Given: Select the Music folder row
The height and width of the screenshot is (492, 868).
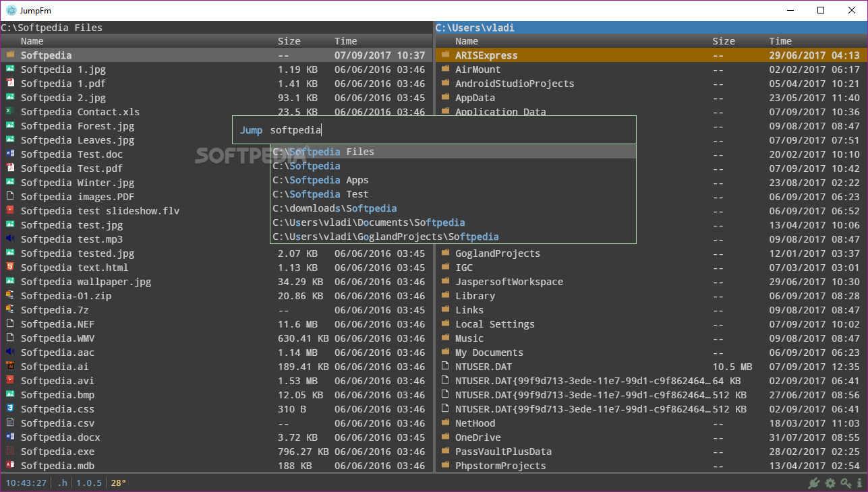Looking at the screenshot, I should (651, 338).
